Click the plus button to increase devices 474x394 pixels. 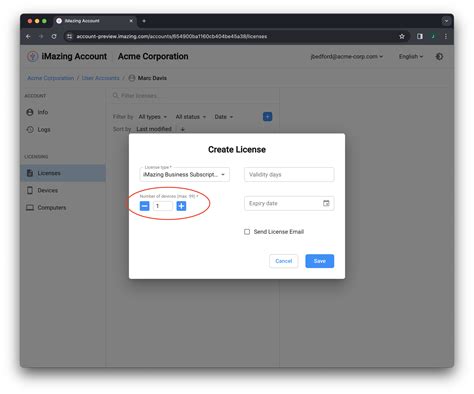(181, 206)
